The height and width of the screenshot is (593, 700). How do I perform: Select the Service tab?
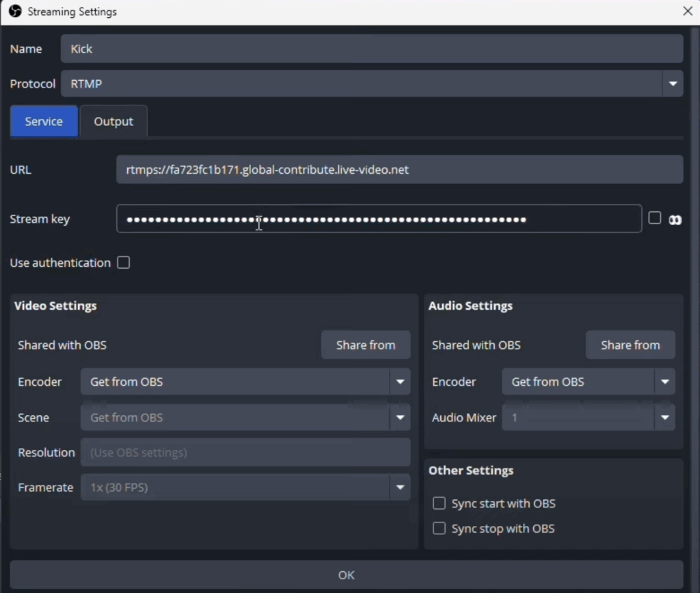point(44,122)
